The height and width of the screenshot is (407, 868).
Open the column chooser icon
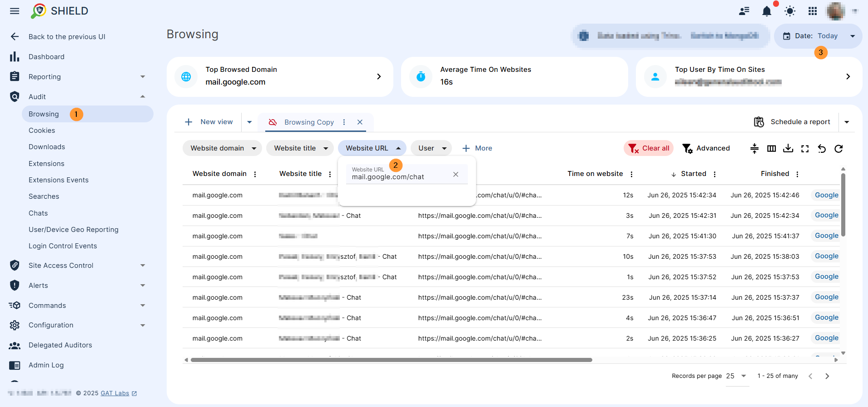(771, 149)
